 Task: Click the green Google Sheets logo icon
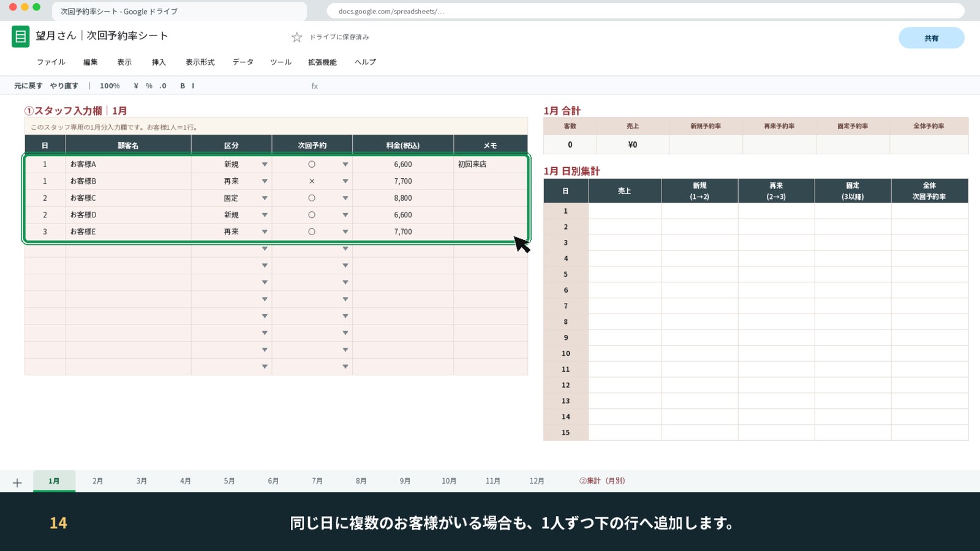pos(20,37)
